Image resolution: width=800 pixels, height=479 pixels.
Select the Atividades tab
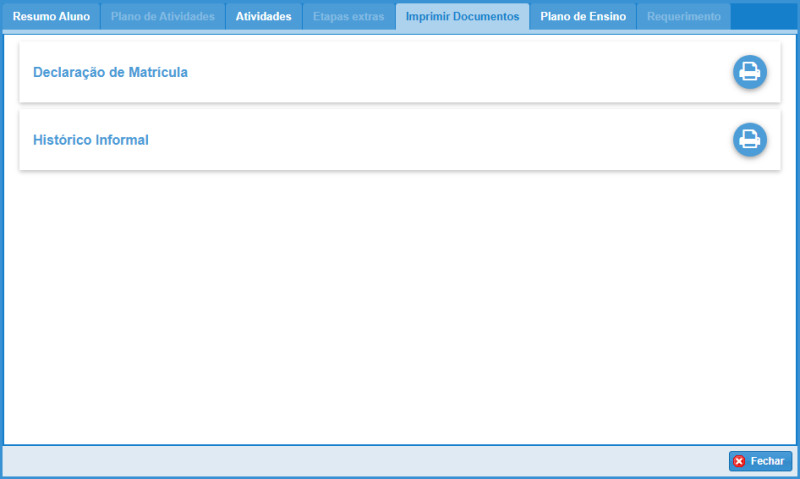point(263,17)
